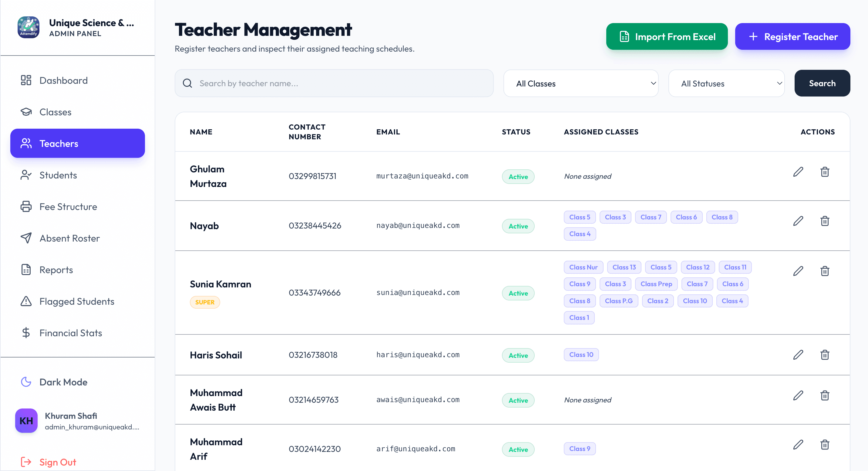Toggle Dark Mode
The height and width of the screenshot is (471, 868).
click(78, 382)
